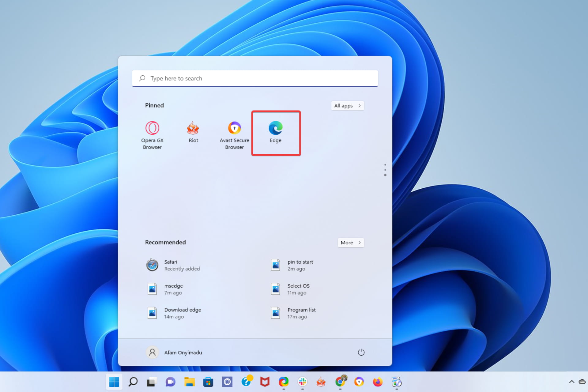Open the Avast Secure Browser taskbar icon
This screenshot has width=588, height=392.
tap(359, 382)
